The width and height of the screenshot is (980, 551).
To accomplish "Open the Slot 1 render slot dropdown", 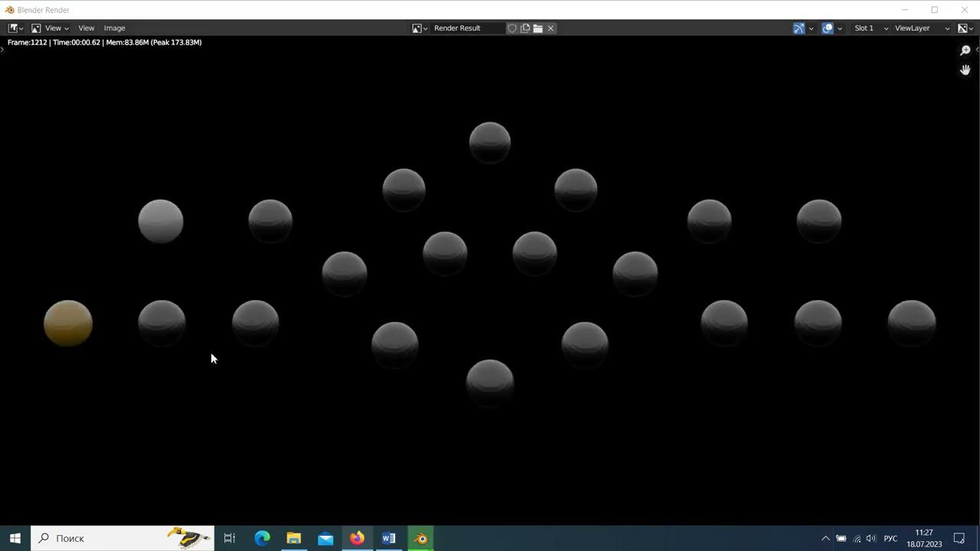I will coord(871,28).
